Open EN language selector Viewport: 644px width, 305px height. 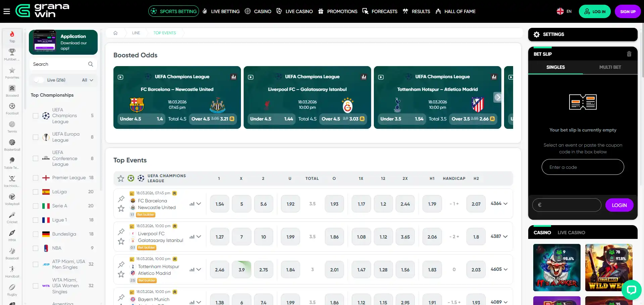[564, 11]
